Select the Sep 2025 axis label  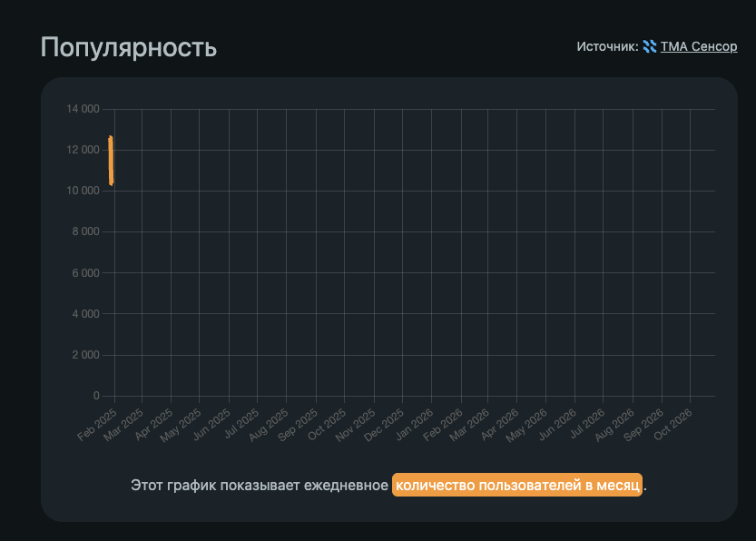pos(298,425)
